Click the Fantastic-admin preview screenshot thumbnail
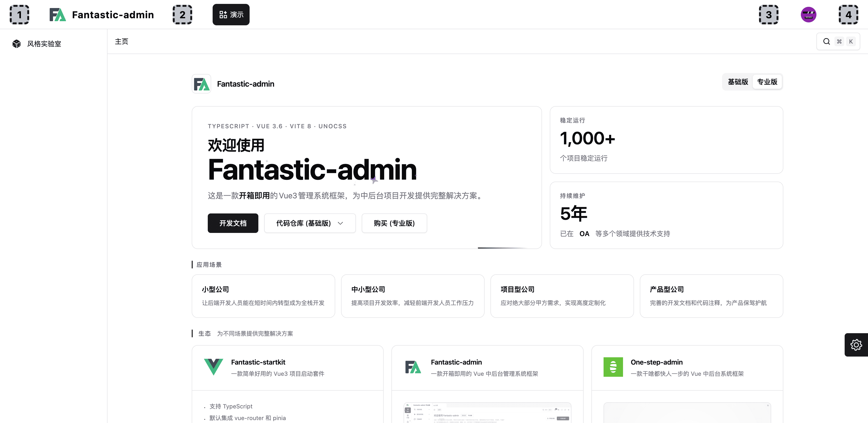Screen dimensions: 868x423 pyautogui.click(x=487, y=413)
